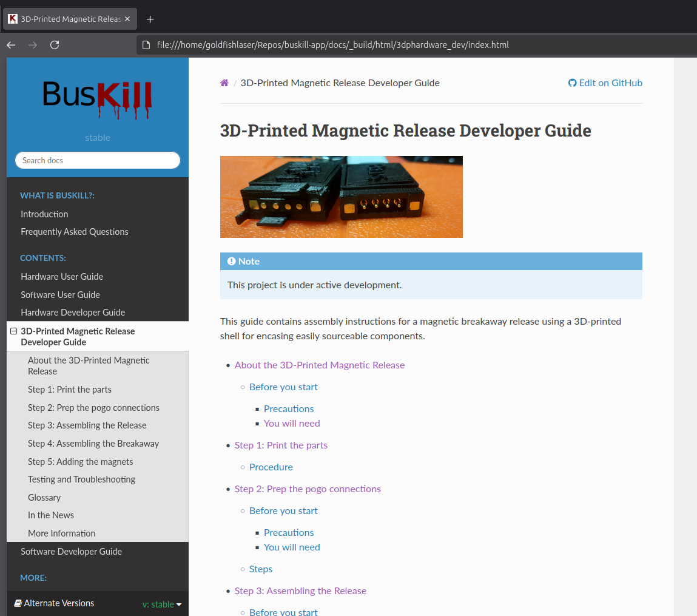Open Testing and Troubleshooting sidebar entry
This screenshot has height=616, width=697.
click(x=81, y=479)
